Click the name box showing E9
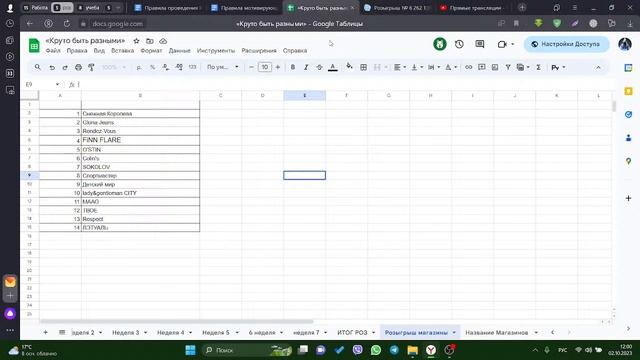The image size is (640, 360). (x=41, y=84)
